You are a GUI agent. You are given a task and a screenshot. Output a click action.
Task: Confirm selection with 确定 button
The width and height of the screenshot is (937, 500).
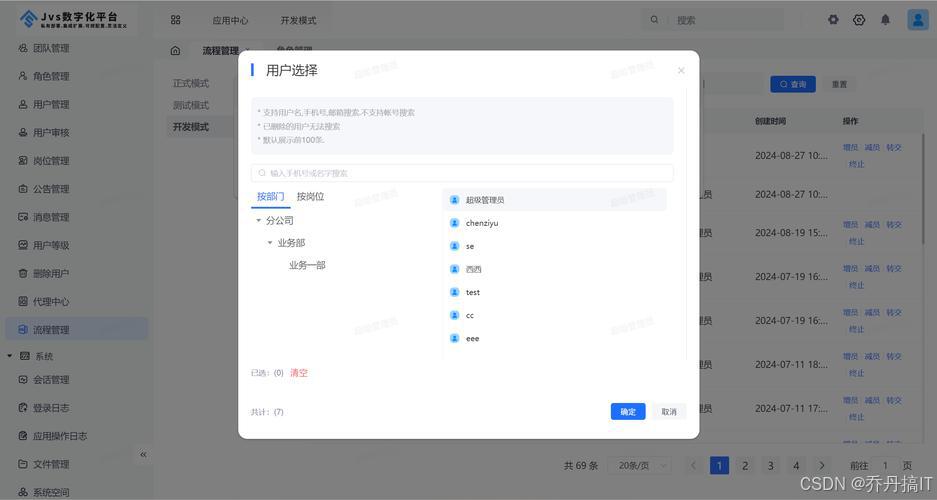[x=627, y=412]
